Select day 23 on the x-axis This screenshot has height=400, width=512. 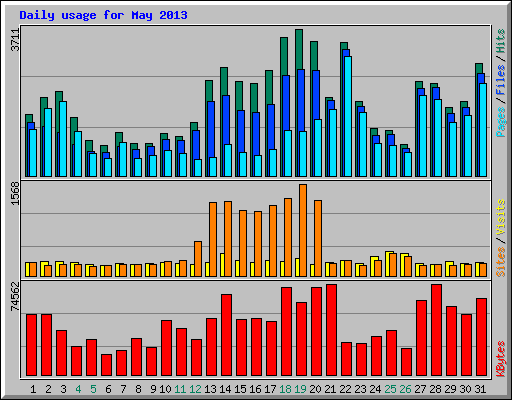(x=360, y=389)
